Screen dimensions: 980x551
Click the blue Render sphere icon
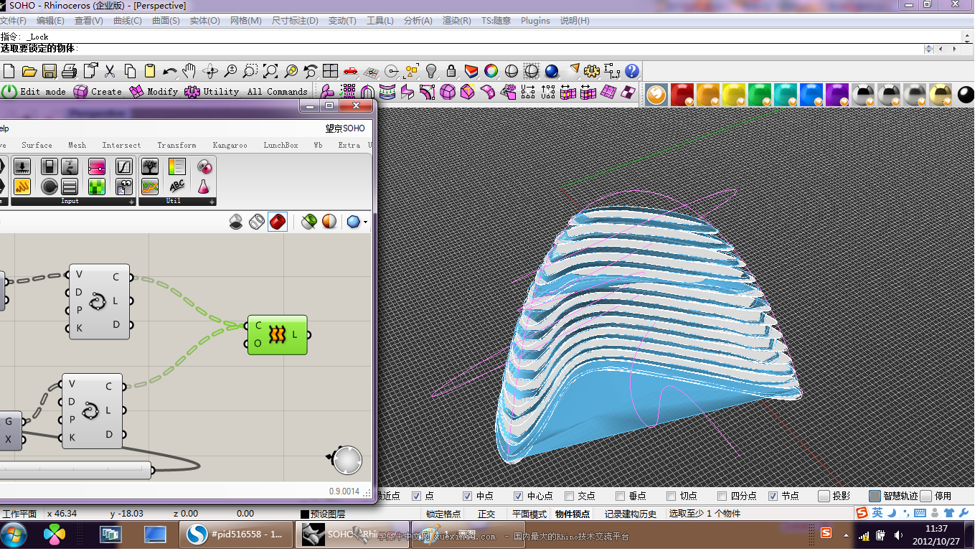point(552,71)
